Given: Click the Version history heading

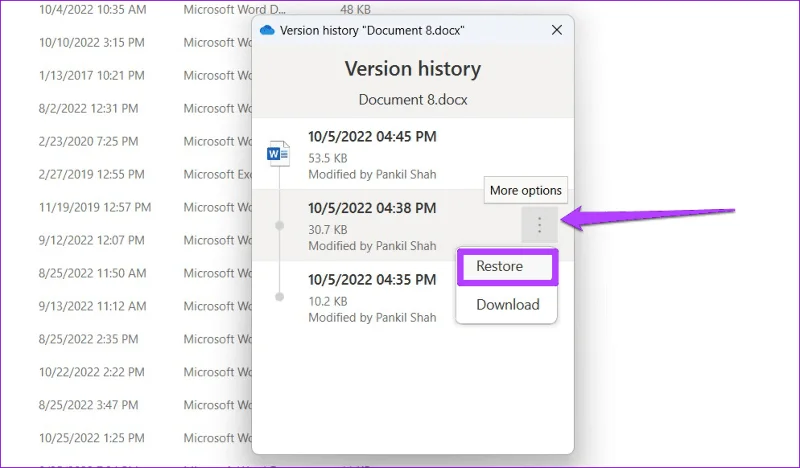Looking at the screenshot, I should click(413, 69).
